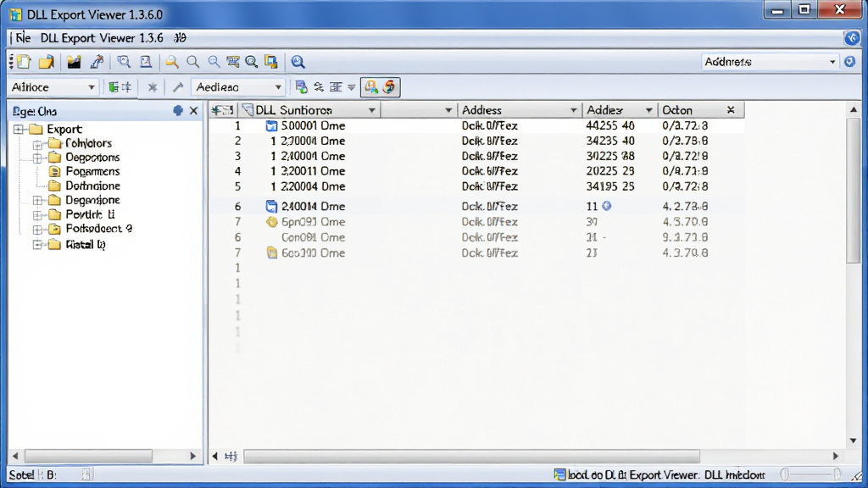Select the Povtirk tree folder
The width and height of the screenshot is (868, 488).
(90, 214)
